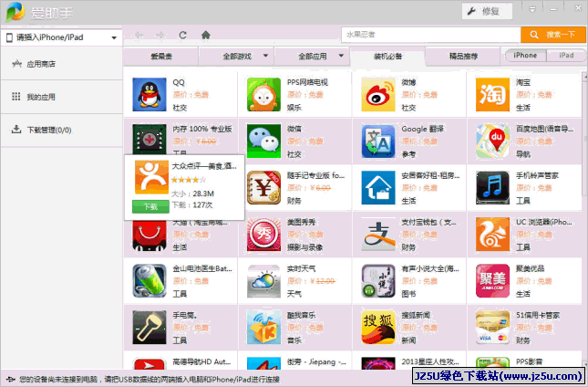Open the 百度地图 app icon
This screenshot has width=588, height=387.
click(492, 141)
